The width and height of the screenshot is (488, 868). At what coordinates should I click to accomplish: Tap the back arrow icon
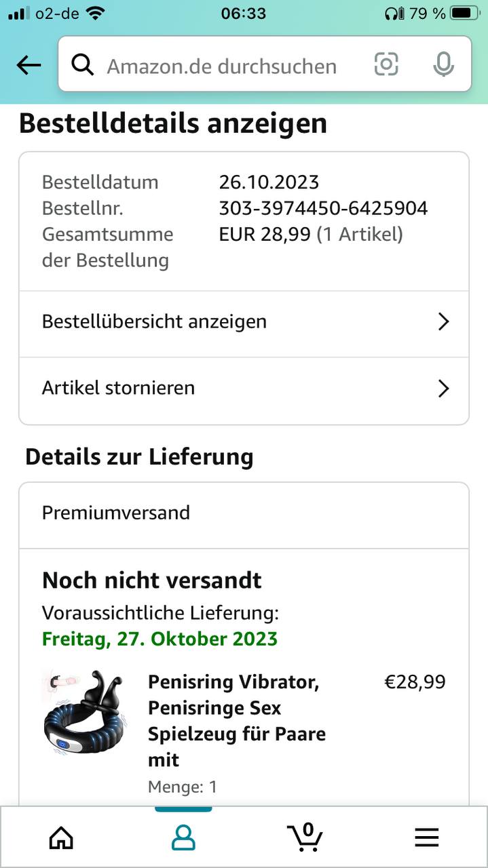click(29, 65)
